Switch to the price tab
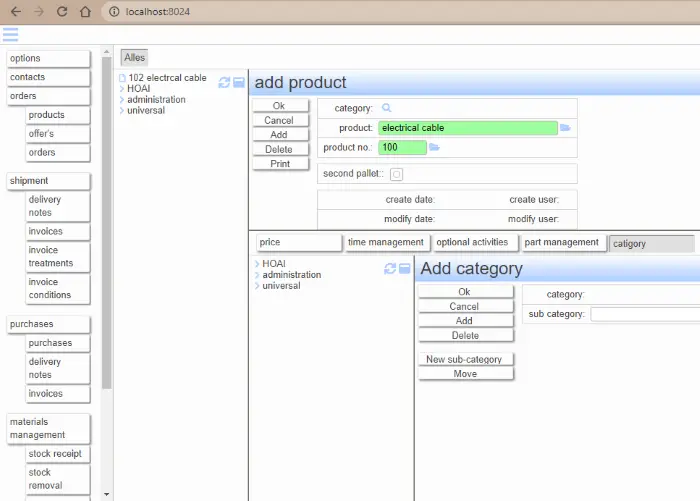Viewport: 700px width, 501px height. click(x=299, y=242)
